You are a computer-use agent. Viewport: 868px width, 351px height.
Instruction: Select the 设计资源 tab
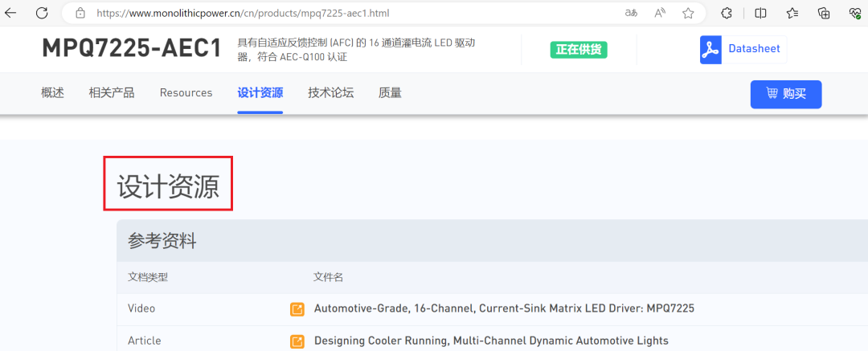click(260, 93)
